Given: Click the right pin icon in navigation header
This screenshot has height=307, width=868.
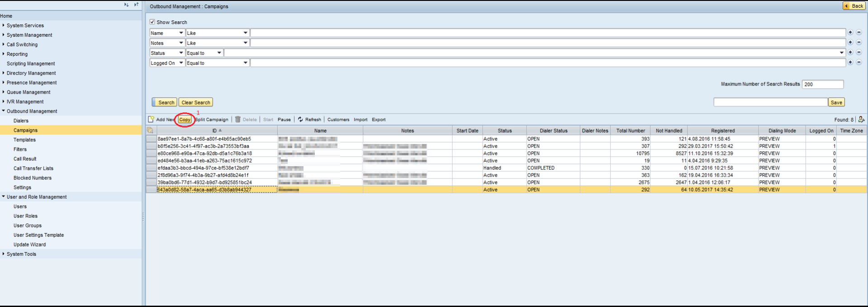Looking at the screenshot, I should point(136,5).
